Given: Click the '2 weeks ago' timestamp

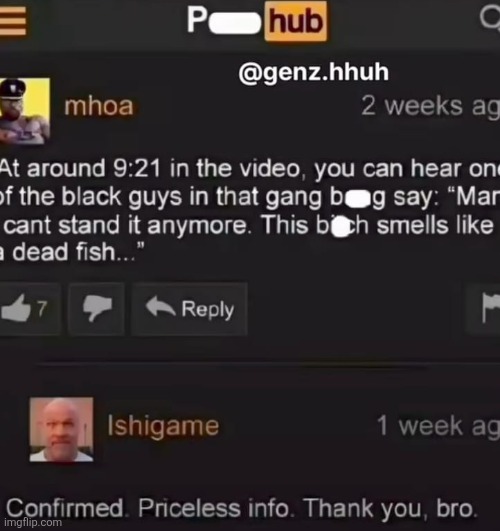Looking at the screenshot, I should click(x=430, y=106).
